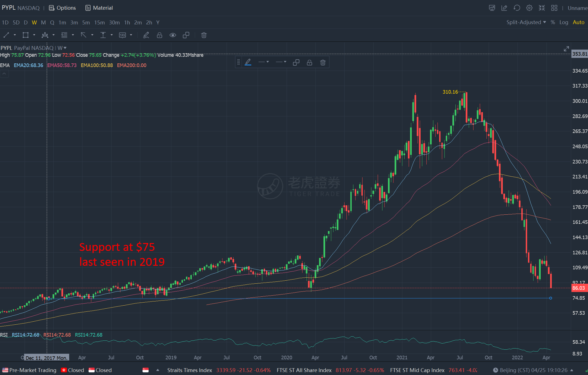
Task: Switch to the yearly Y timeframe
Action: pos(158,22)
